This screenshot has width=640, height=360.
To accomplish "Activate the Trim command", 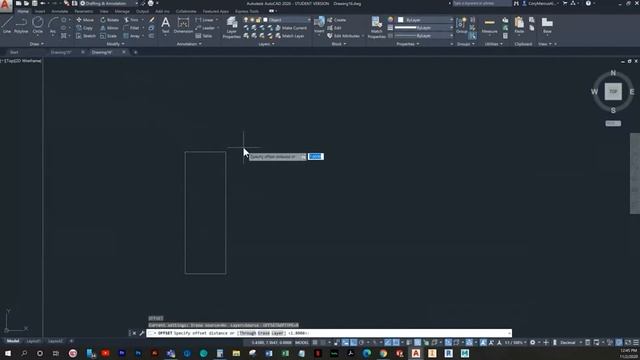I will pyautogui.click(x=131, y=20).
